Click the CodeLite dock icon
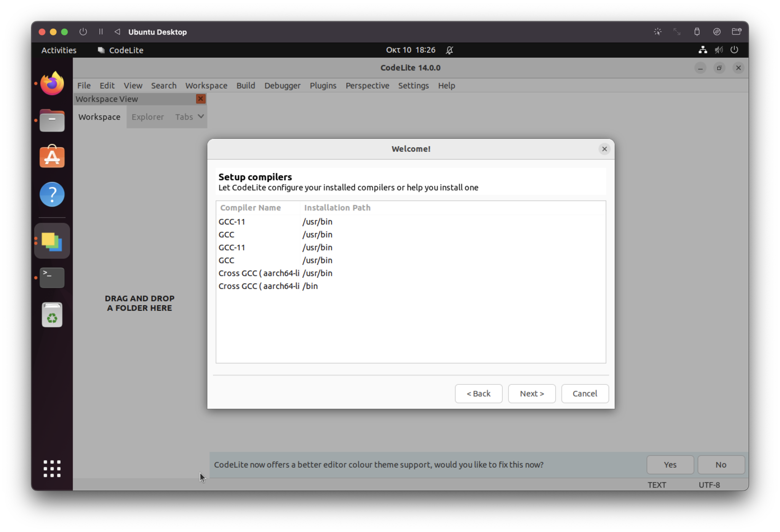 pos(52,241)
